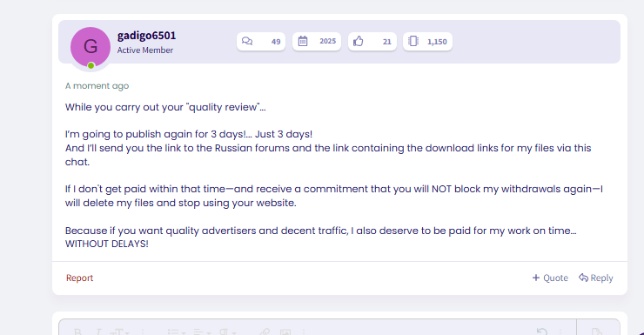Viewport: 644px width, 335px height.
Task: Click the messages speech-bubble icon showing 49
Action: point(247,41)
